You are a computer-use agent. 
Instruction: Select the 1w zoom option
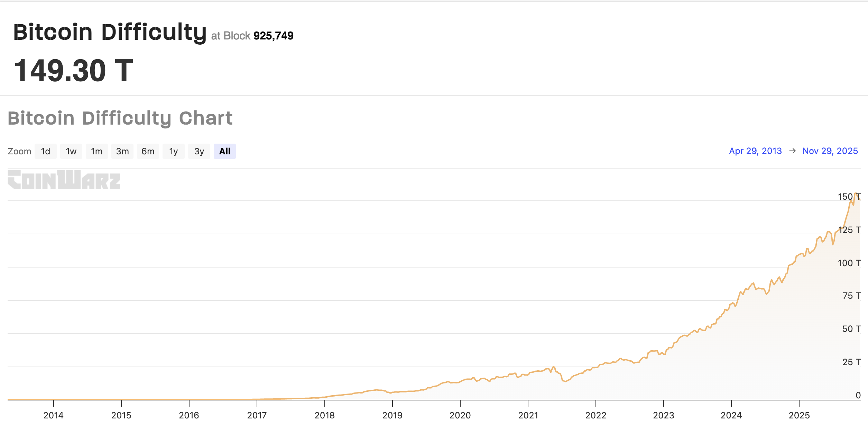click(71, 151)
